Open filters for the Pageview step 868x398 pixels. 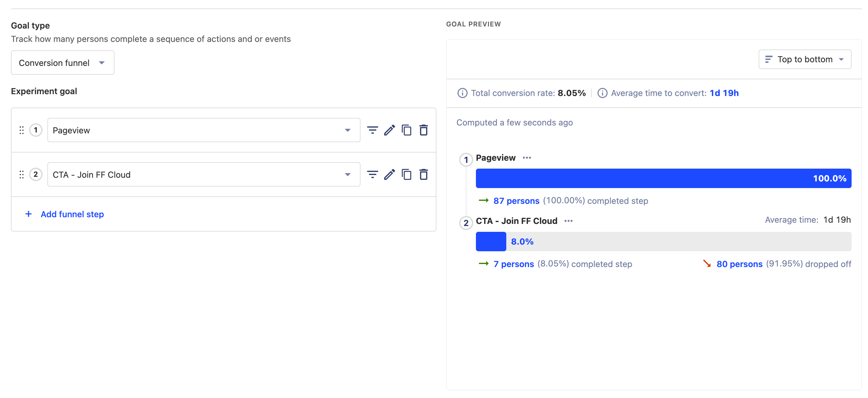click(x=372, y=130)
